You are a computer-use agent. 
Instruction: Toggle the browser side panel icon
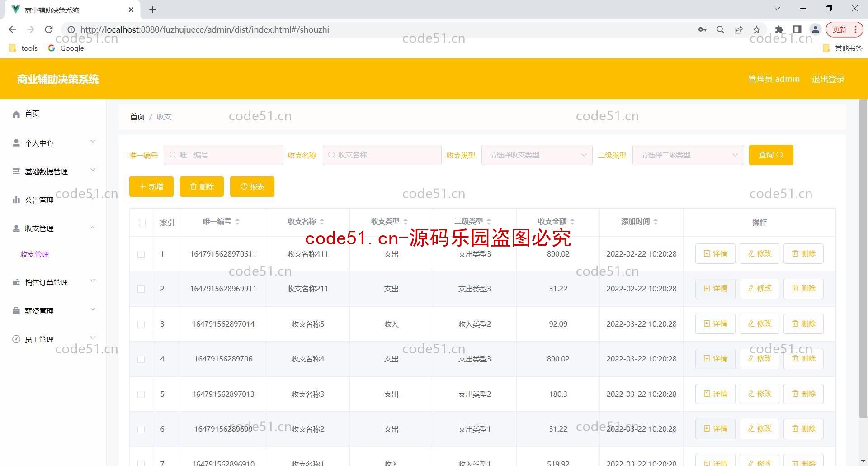(x=797, y=29)
